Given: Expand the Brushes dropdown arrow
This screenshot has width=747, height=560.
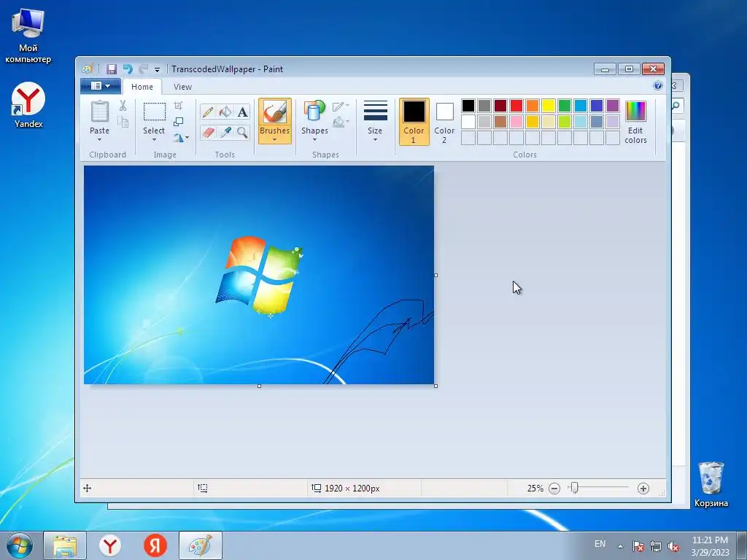Looking at the screenshot, I should pos(274,139).
